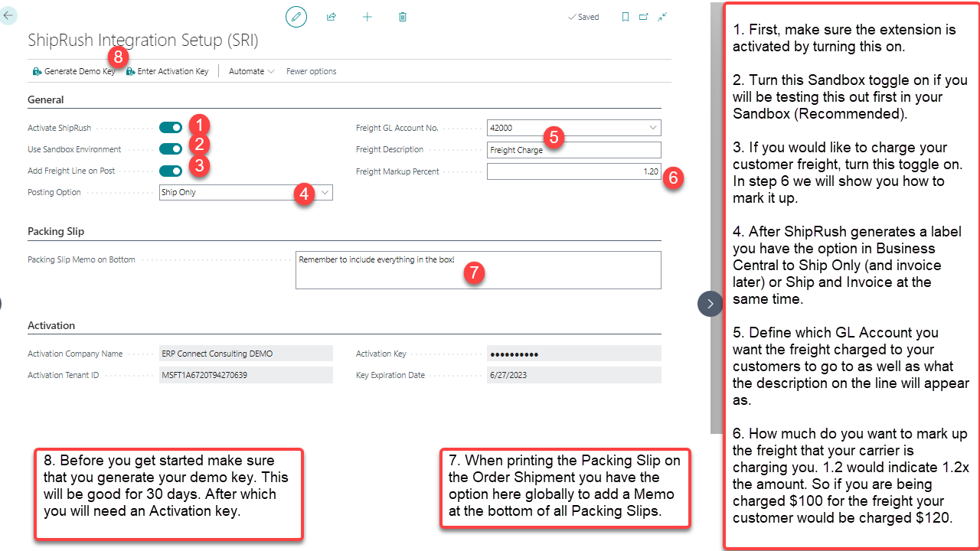The width and height of the screenshot is (980, 551).
Task: Click the Freight GL Account No. label
Action: point(397,128)
